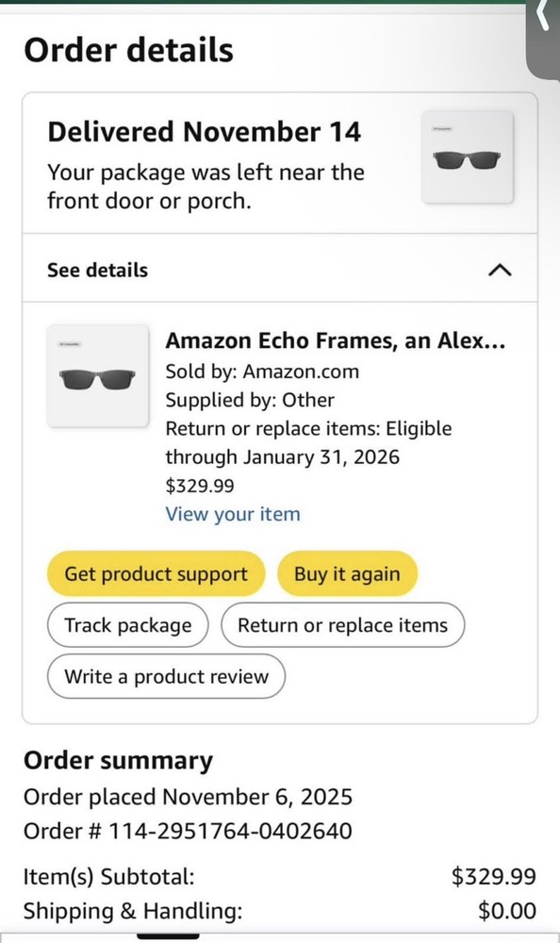
Task: Click the Order details page title
Action: tap(128, 50)
